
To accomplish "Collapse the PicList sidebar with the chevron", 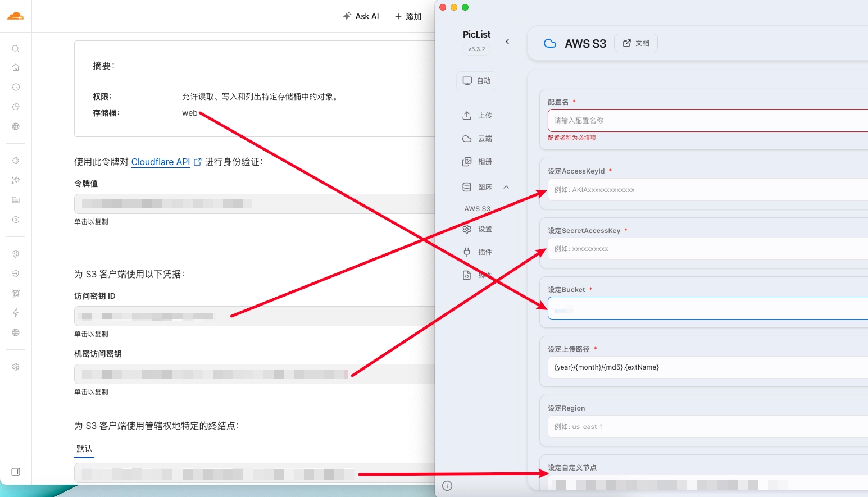I will pos(507,42).
